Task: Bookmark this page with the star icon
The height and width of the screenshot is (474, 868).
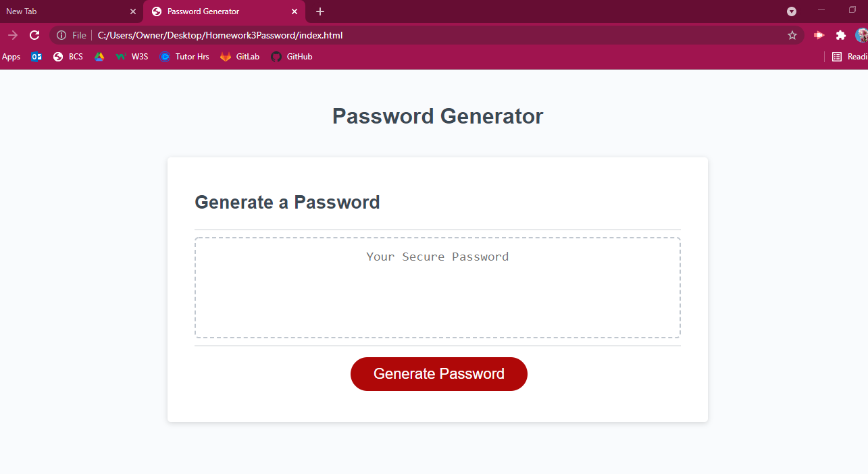Action: coord(792,35)
